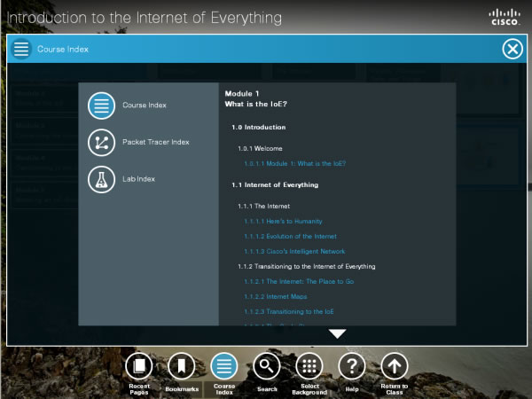Open Select Background grid icon
The width and height of the screenshot is (532, 399).
(309, 365)
